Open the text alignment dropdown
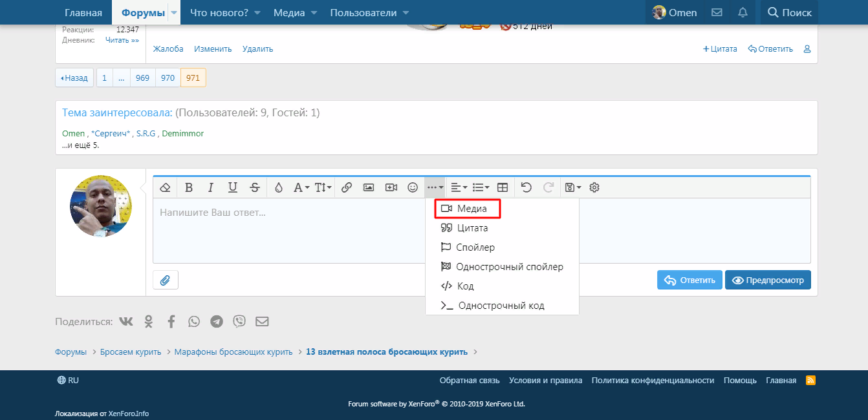The width and height of the screenshot is (868, 420). tap(459, 187)
